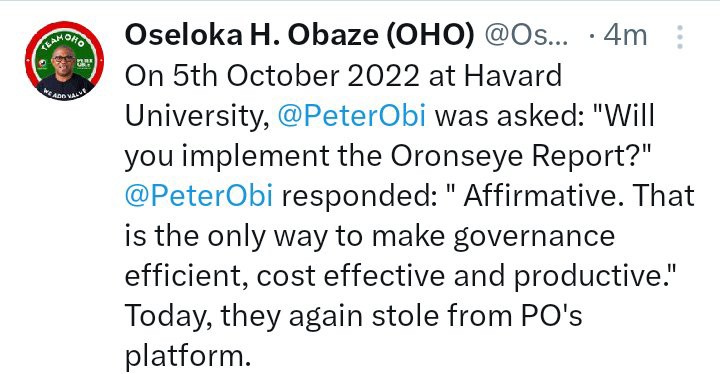The width and height of the screenshot is (720, 374).
Task: Click the final word 'platform.'
Action: 188,357
